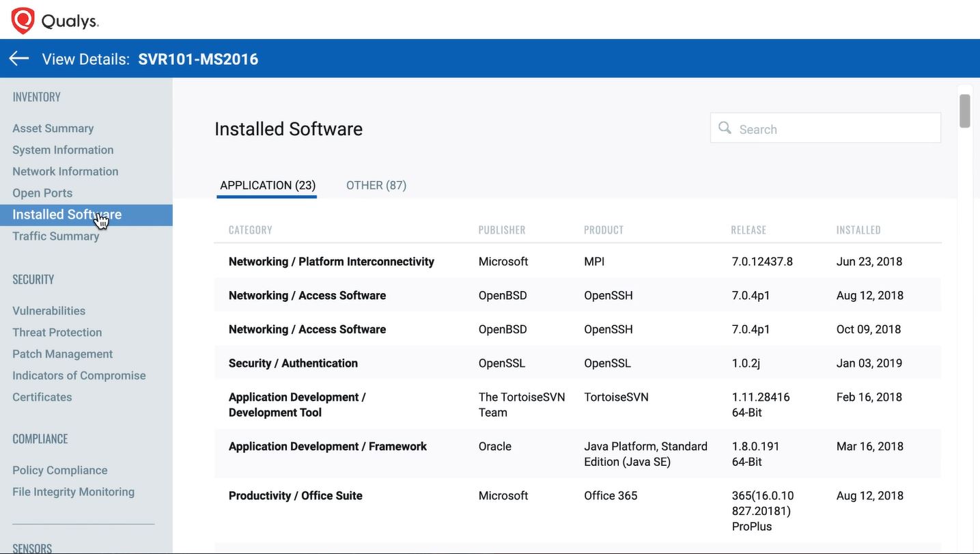Image resolution: width=980 pixels, height=554 pixels.
Task: Show Vulnerabilities section
Action: pos(49,311)
